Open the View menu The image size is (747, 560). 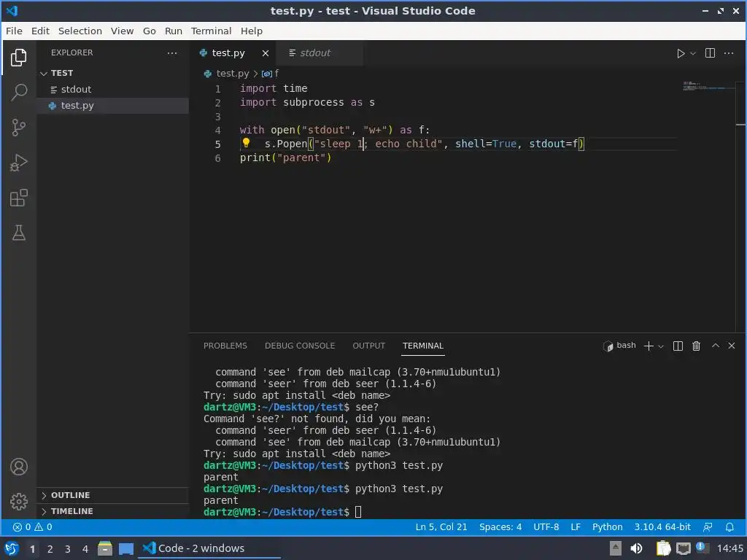(x=122, y=31)
